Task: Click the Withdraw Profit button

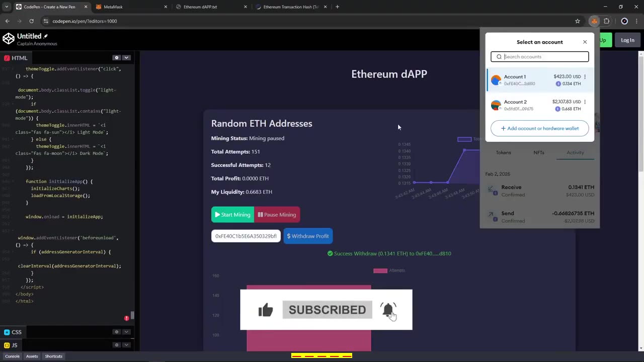Action: click(x=308, y=236)
